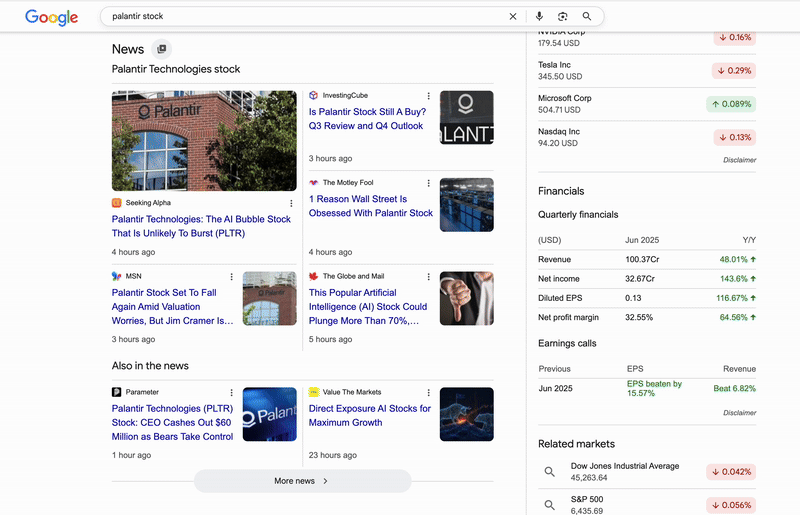800x515 pixels.
Task: Click Dow Jones 0.042% change badge
Action: 731,472
